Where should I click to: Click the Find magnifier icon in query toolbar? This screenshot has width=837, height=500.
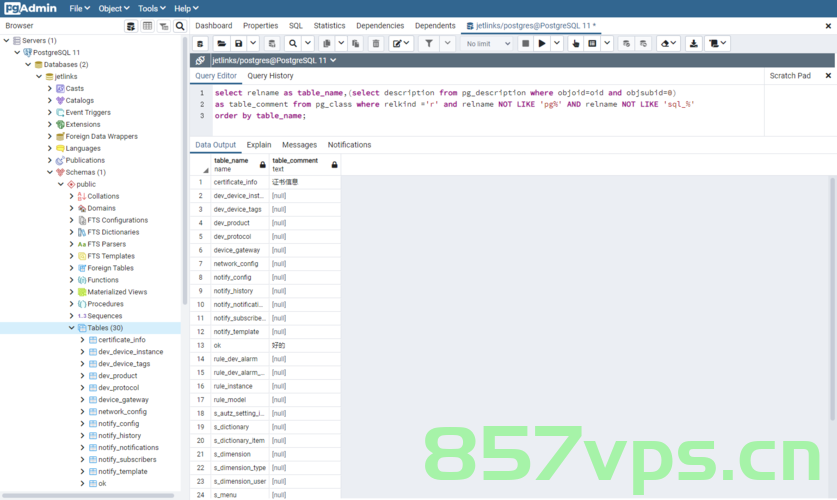(293, 44)
